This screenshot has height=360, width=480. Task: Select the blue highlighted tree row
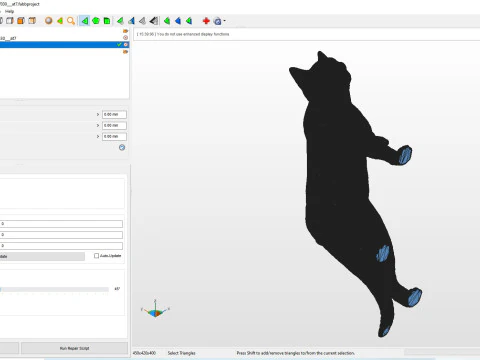64,44
